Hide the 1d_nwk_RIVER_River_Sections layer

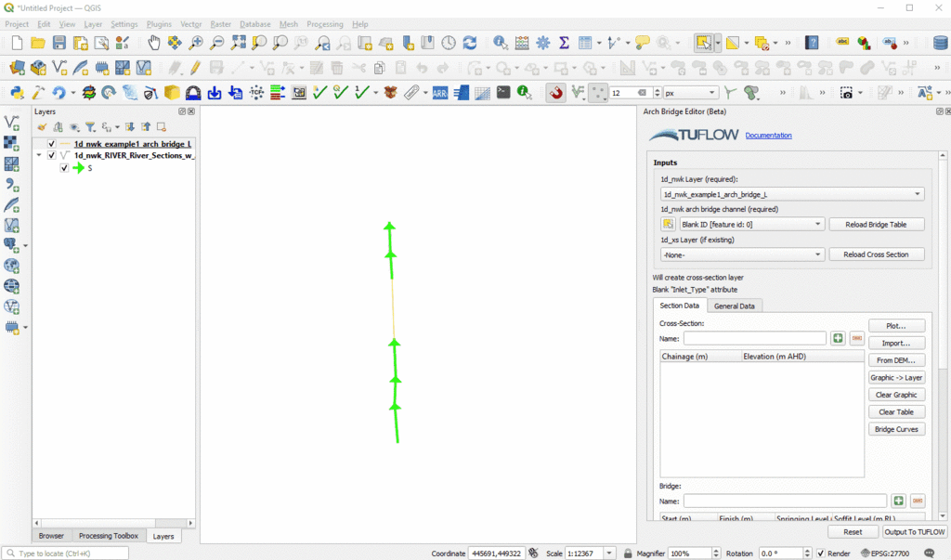[51, 156]
